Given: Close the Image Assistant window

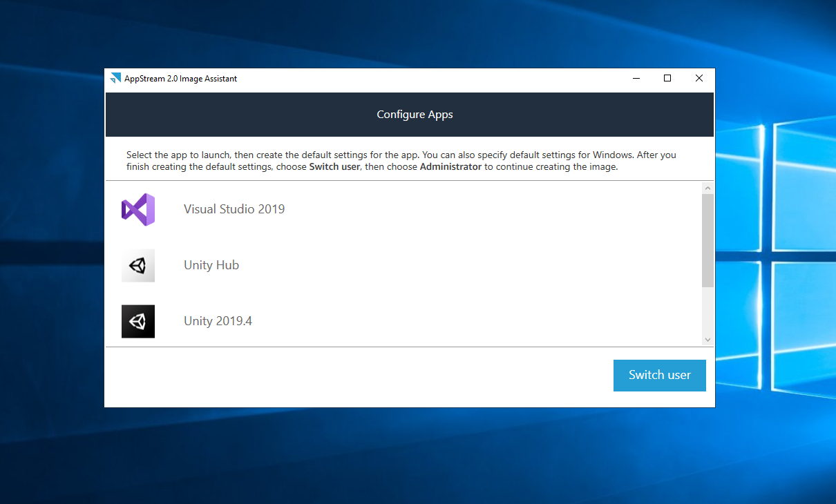Looking at the screenshot, I should point(699,79).
